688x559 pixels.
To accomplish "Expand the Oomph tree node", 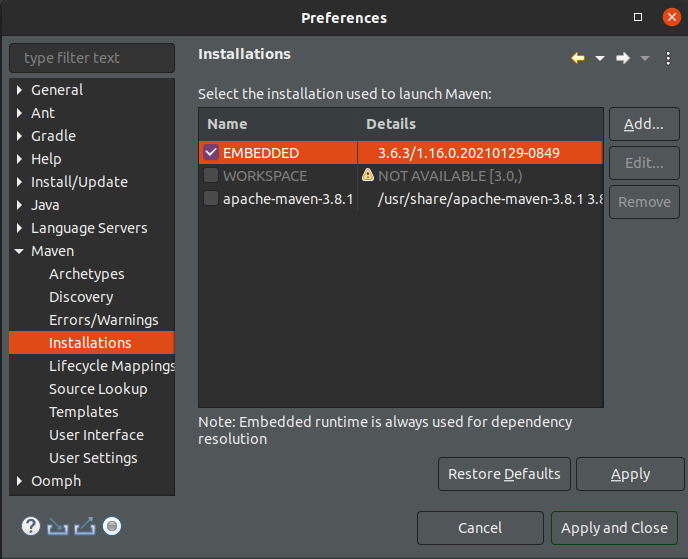I will coord(20,481).
